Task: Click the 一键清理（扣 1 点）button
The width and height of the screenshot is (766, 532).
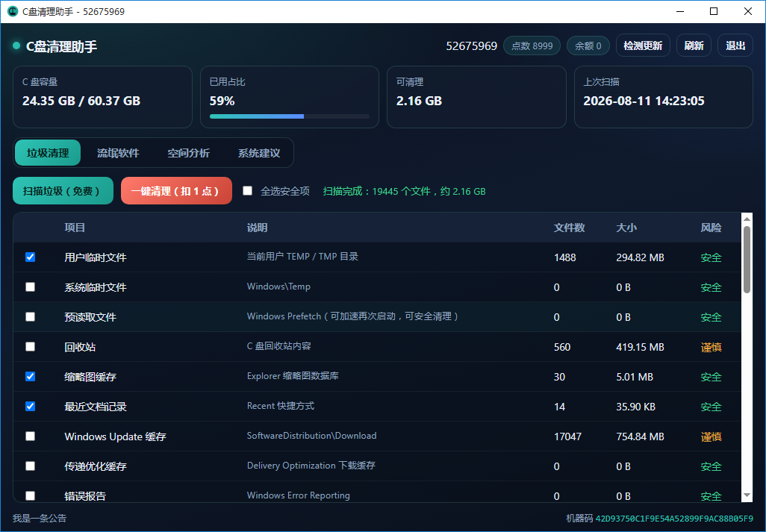Action: coord(176,191)
